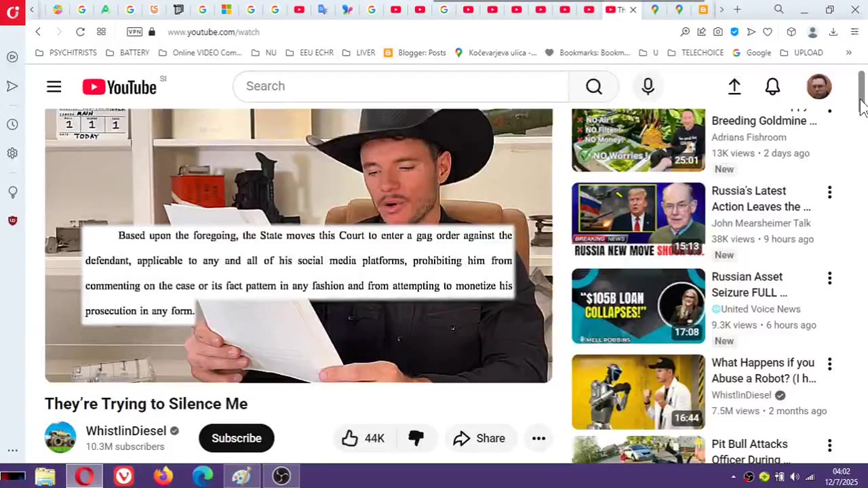Toggle the VPN badge in address bar
The image size is (868, 488).
coord(134,32)
